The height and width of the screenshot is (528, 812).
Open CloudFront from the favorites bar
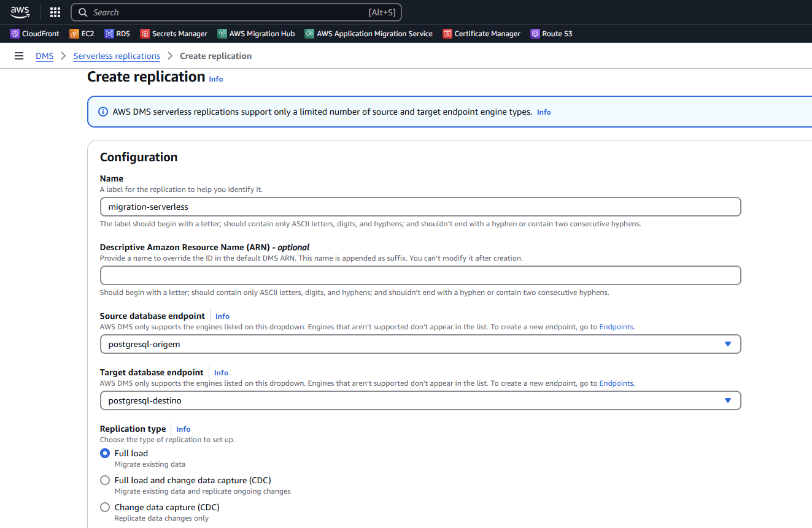point(35,34)
